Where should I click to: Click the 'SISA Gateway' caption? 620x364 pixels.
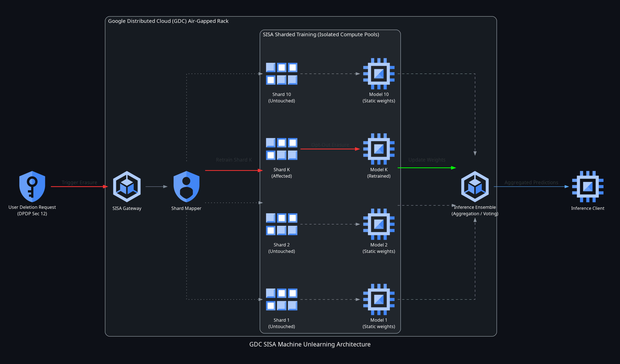coord(127,208)
